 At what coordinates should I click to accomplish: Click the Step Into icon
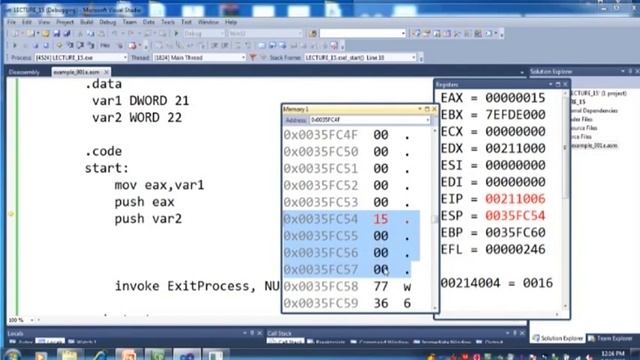click(x=70, y=46)
